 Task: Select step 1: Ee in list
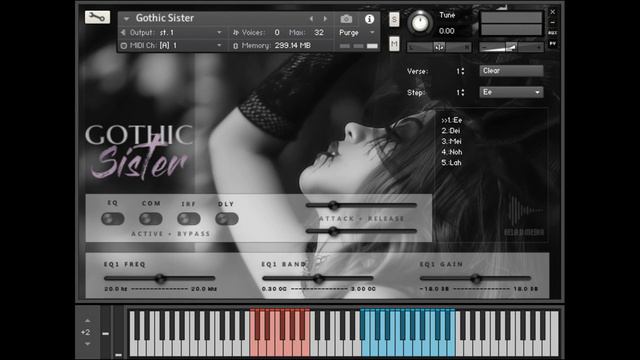pos(451,120)
